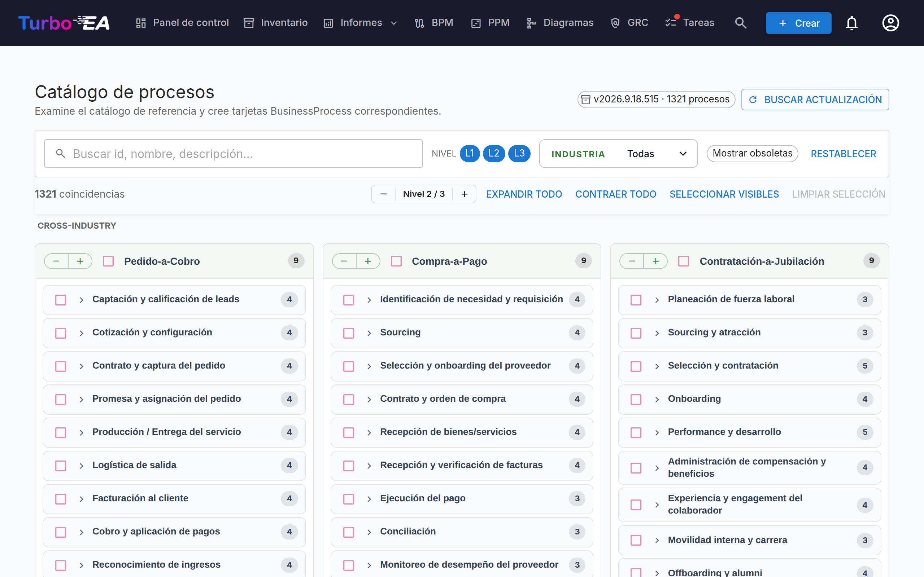924x577 pixels.
Task: Click the EXPANDIR TODO link
Action: (524, 194)
